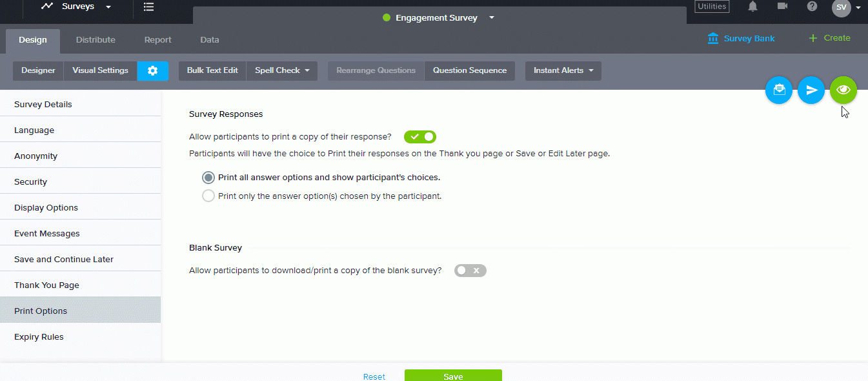Viewport: 868px width, 381px height.
Task: Click the Utilities button
Action: tap(712, 6)
